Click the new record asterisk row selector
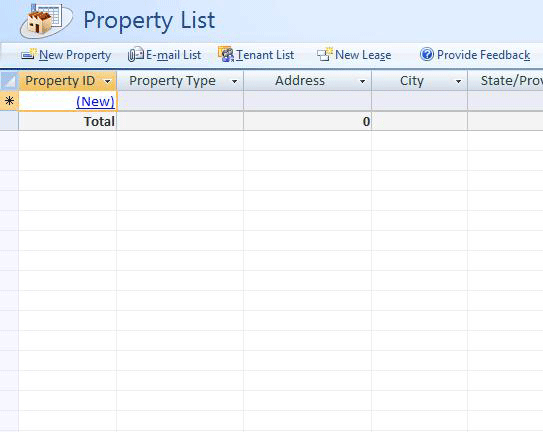 point(9,101)
